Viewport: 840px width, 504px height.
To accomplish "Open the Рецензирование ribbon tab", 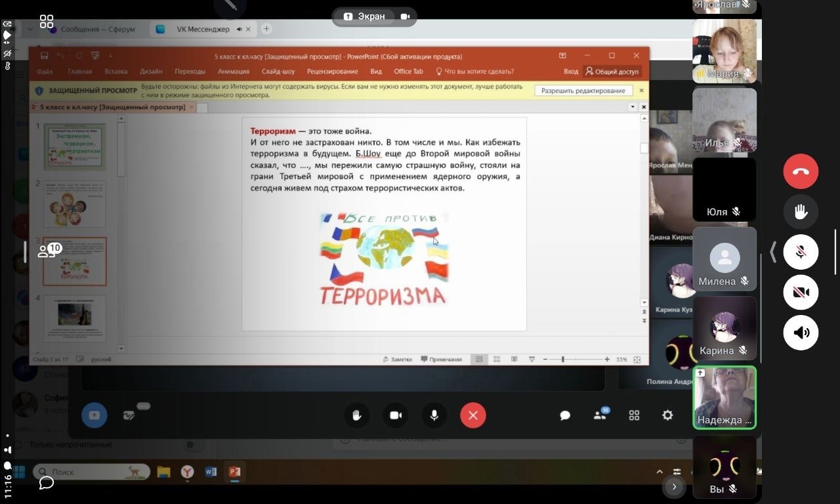I will 332,72.
